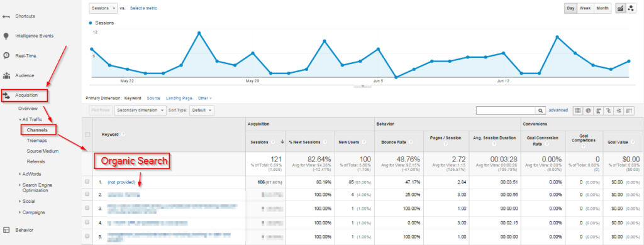Select the pivot table view icon

[x=629, y=111]
